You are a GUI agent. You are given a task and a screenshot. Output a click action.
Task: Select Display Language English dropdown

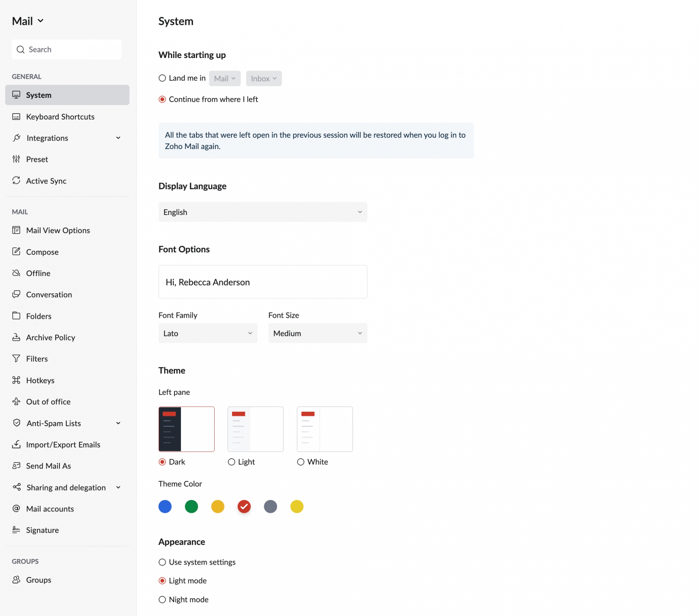[x=263, y=212]
